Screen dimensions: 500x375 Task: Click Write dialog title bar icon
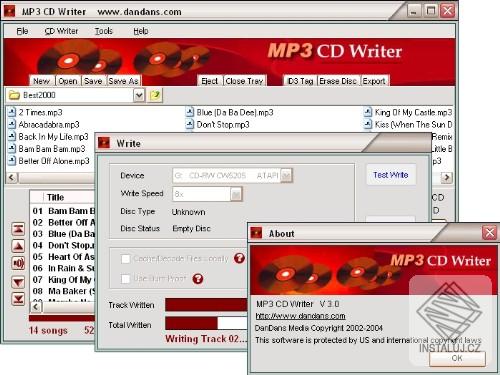pos(104,143)
